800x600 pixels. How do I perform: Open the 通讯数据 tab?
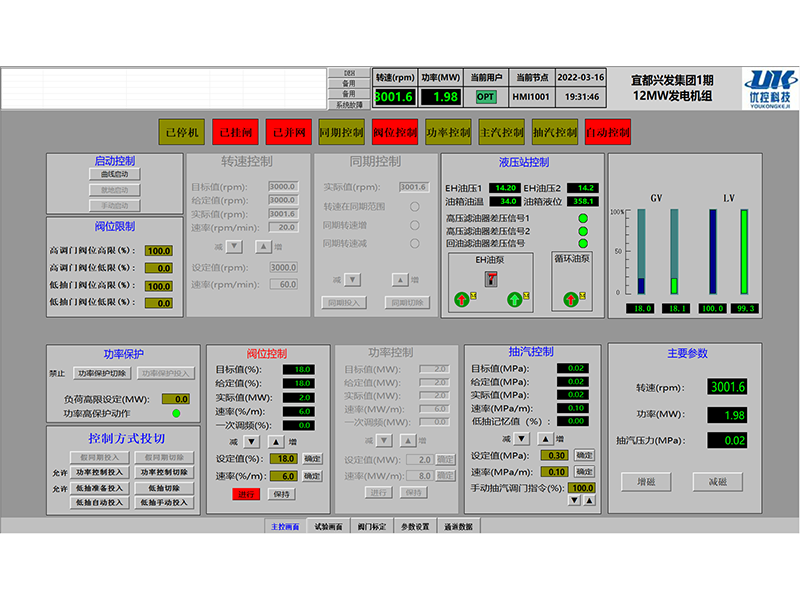458,527
